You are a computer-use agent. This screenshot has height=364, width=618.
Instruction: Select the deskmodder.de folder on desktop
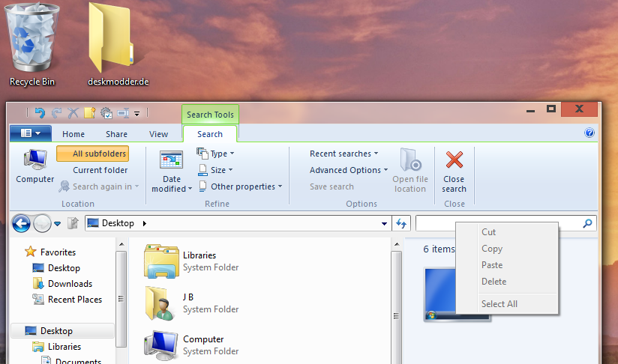pyautogui.click(x=118, y=44)
